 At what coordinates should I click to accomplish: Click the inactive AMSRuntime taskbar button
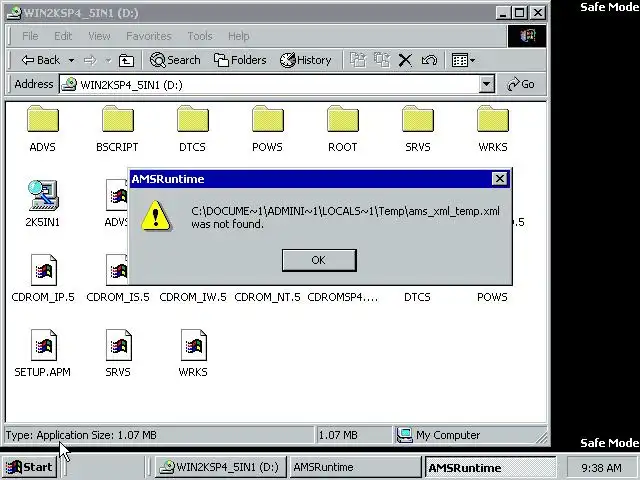(x=355, y=467)
